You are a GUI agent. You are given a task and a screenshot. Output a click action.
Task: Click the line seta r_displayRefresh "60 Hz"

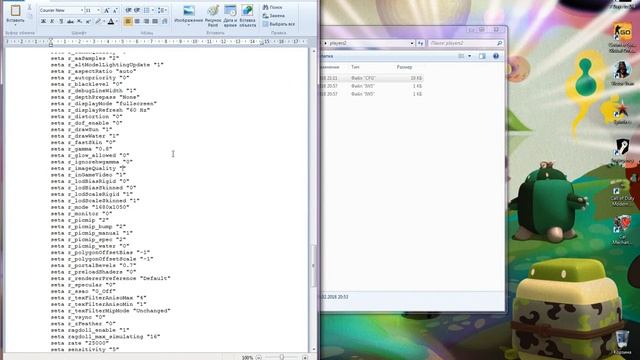point(100,110)
